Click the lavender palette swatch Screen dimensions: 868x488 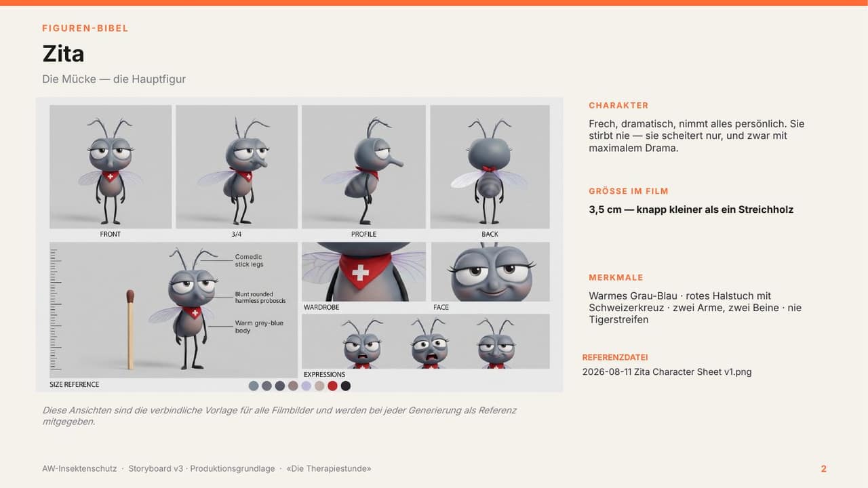click(306, 386)
